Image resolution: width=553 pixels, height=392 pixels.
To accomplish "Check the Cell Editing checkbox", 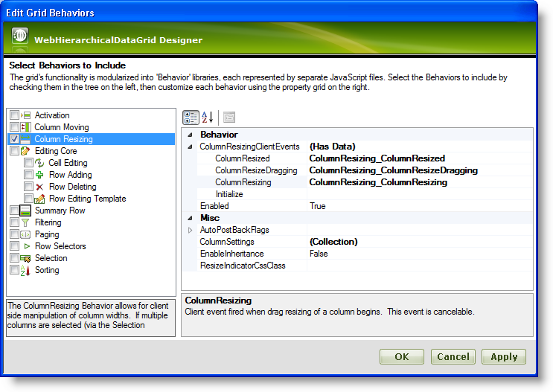I will tap(28, 163).
